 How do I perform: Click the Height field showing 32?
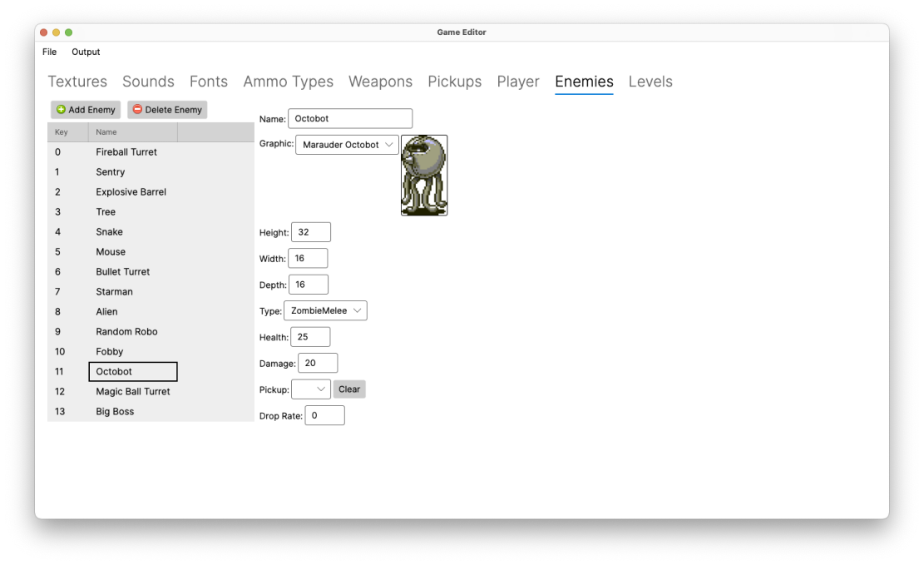tap(310, 232)
